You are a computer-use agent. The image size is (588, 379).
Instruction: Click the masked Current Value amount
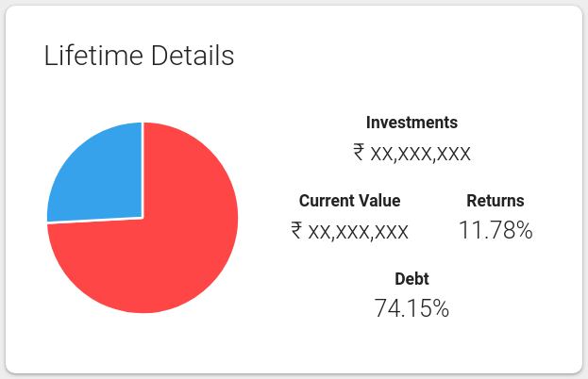tap(358, 232)
